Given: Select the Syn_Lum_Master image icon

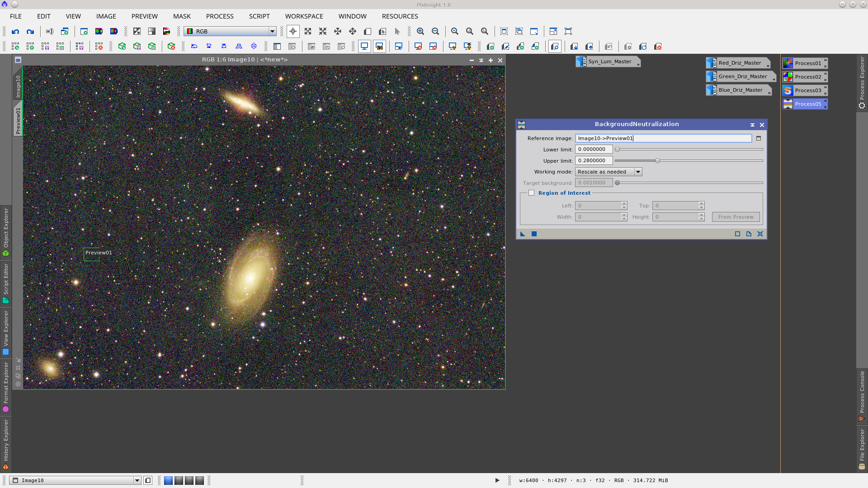Looking at the screenshot, I should point(608,61).
